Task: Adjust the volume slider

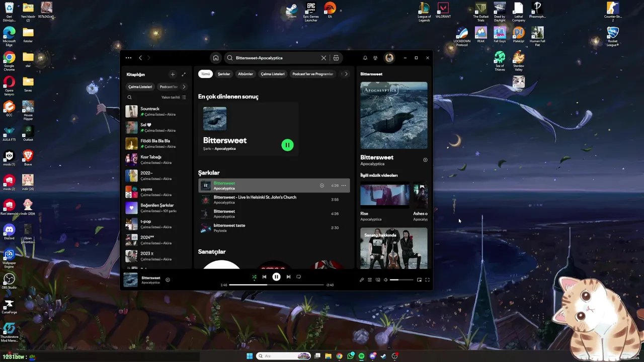Action: 401,280
